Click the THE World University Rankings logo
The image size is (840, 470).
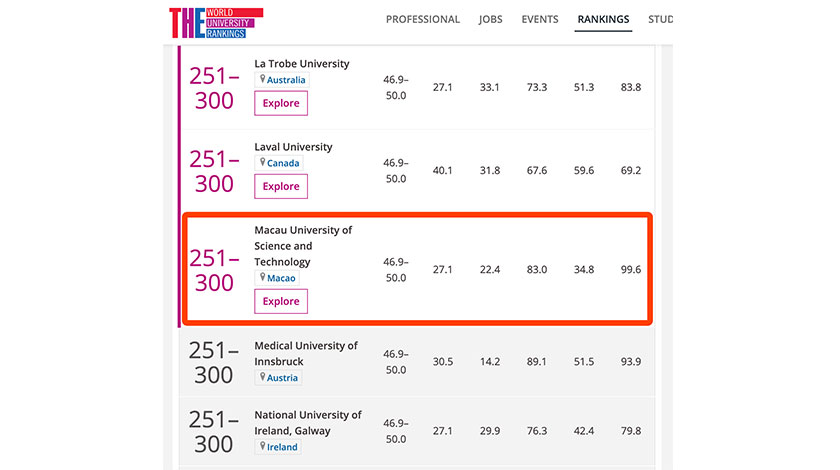tap(216, 22)
